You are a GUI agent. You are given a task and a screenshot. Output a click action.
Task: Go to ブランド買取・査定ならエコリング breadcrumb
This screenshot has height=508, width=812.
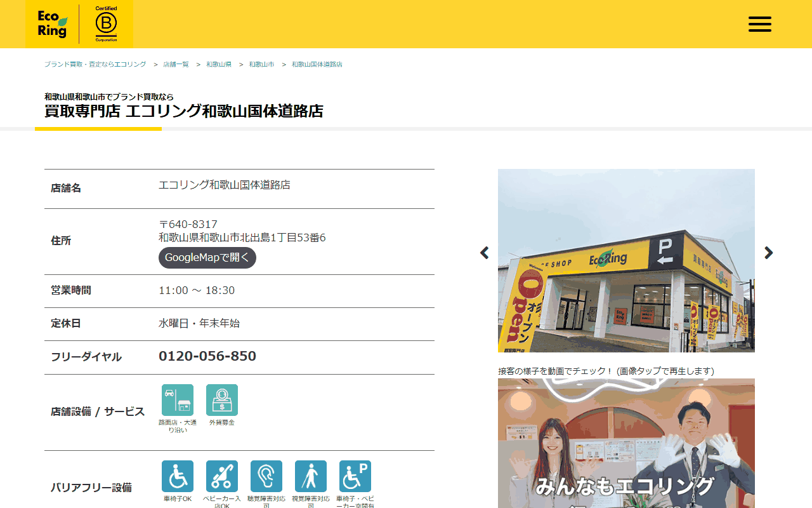click(95, 65)
